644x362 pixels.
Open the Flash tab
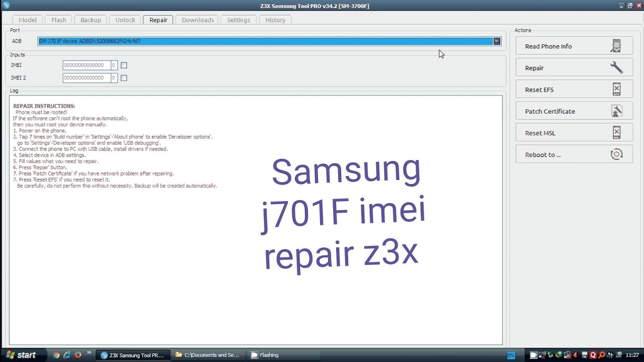[x=59, y=20]
